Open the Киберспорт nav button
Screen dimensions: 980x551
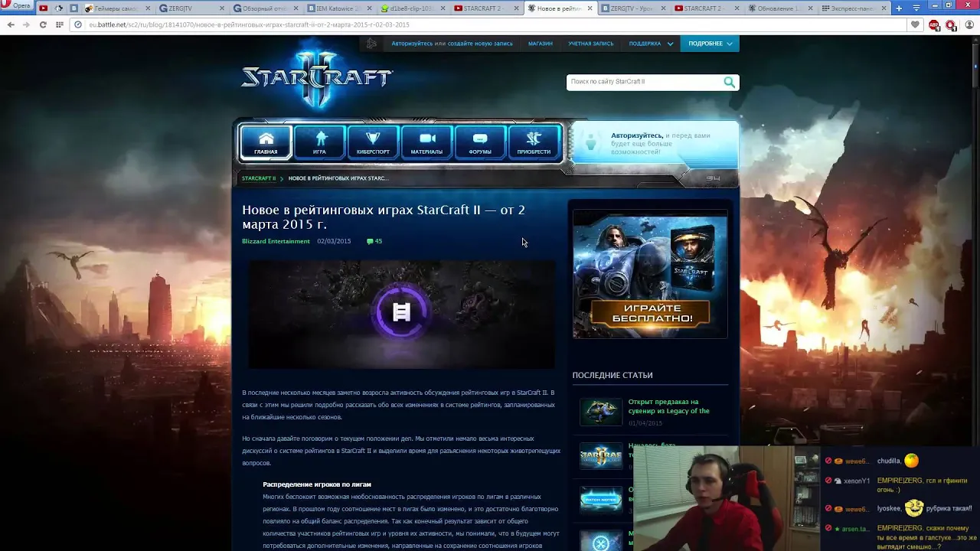(x=373, y=142)
